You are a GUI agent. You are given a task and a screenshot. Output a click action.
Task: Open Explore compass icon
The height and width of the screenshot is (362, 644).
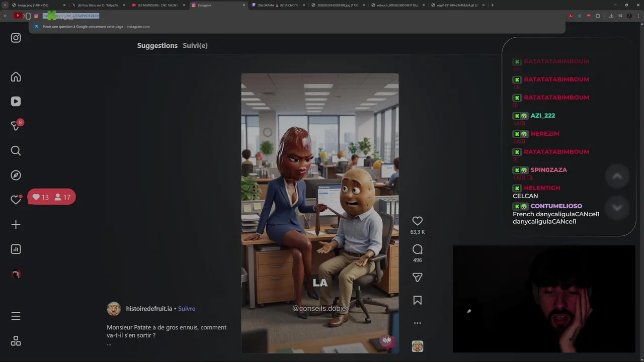[16, 175]
